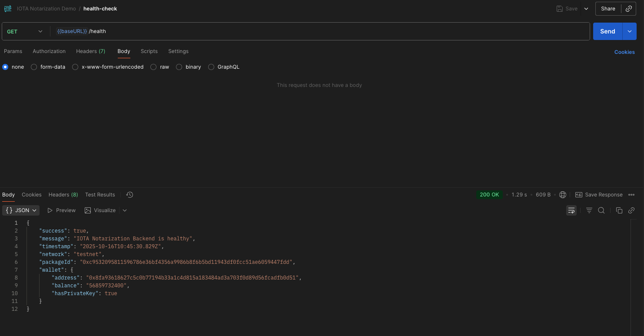Switch to the Headers (7) request tab
Screen dimensions: 644x336
[x=90, y=51]
